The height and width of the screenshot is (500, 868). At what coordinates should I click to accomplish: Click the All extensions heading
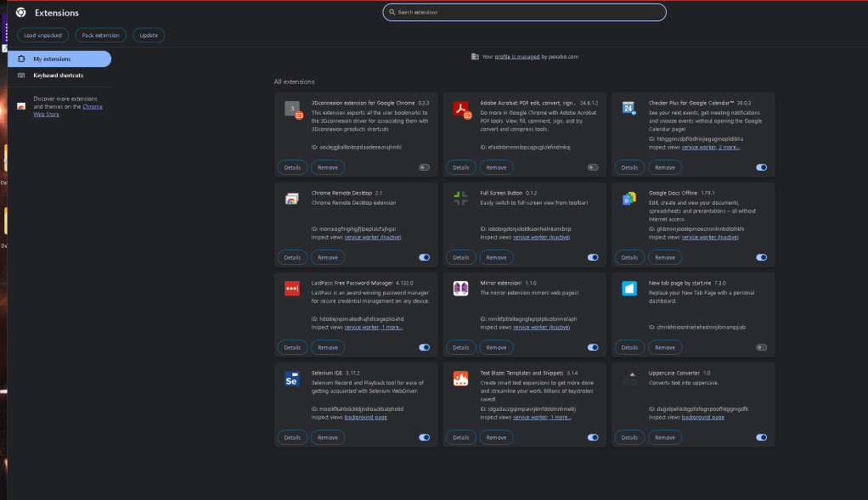tap(294, 81)
